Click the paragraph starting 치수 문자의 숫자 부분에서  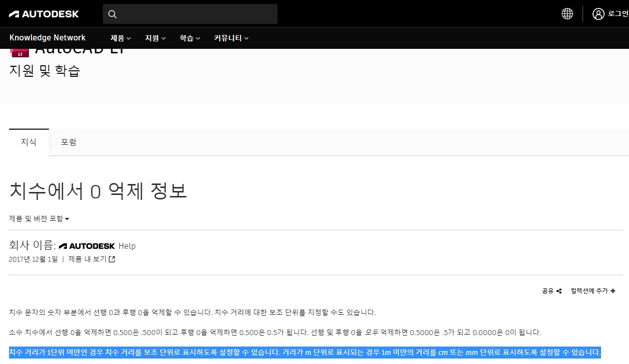[192, 313]
